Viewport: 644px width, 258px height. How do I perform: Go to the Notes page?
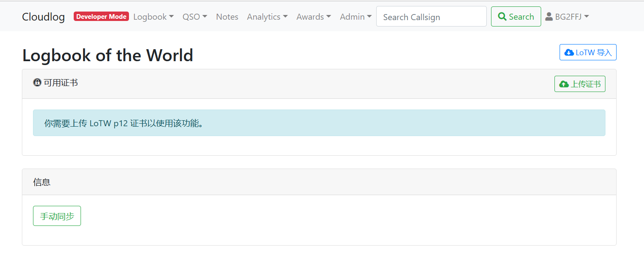coord(227,17)
